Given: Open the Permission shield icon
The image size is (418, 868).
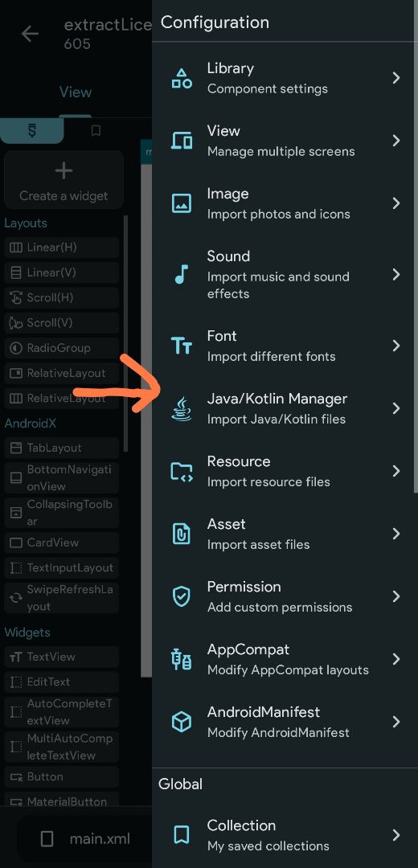Looking at the screenshot, I should click(x=182, y=596).
